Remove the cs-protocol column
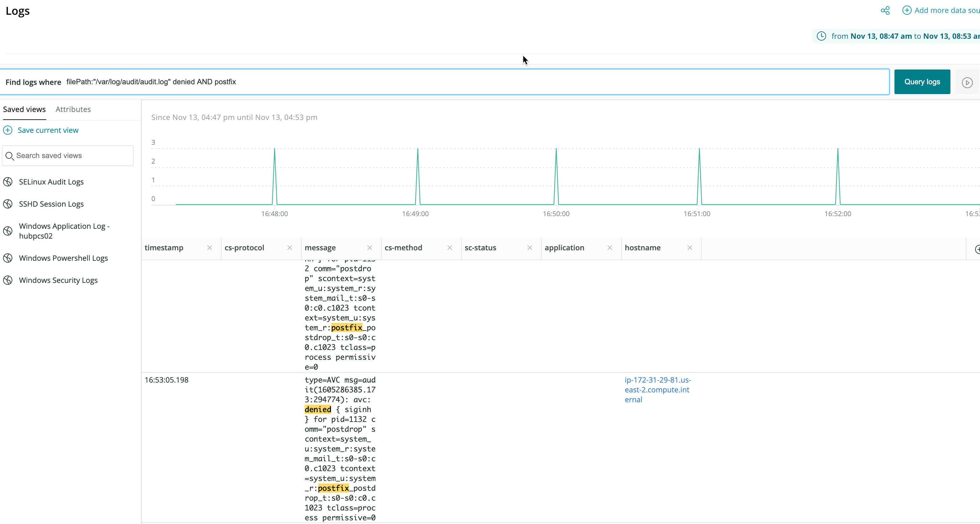Screen dimensions: 980x524 click(290, 248)
